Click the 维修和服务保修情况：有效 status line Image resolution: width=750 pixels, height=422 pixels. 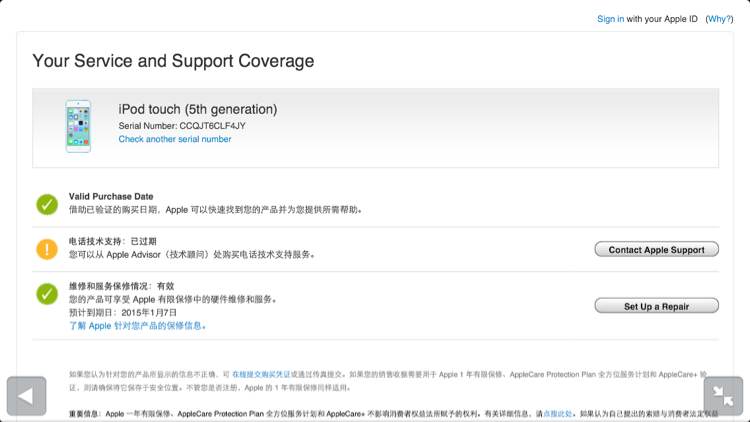[x=121, y=286]
